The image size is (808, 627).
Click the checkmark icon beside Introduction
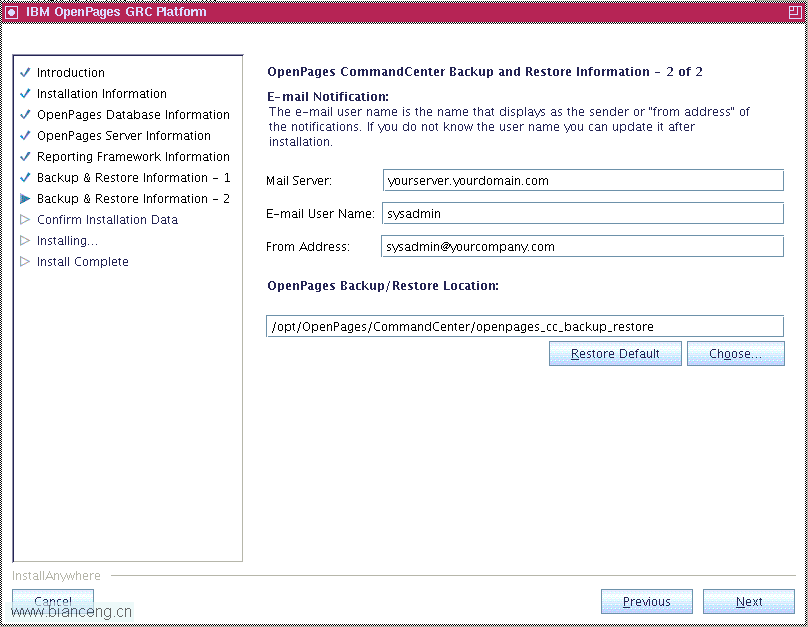point(25,73)
